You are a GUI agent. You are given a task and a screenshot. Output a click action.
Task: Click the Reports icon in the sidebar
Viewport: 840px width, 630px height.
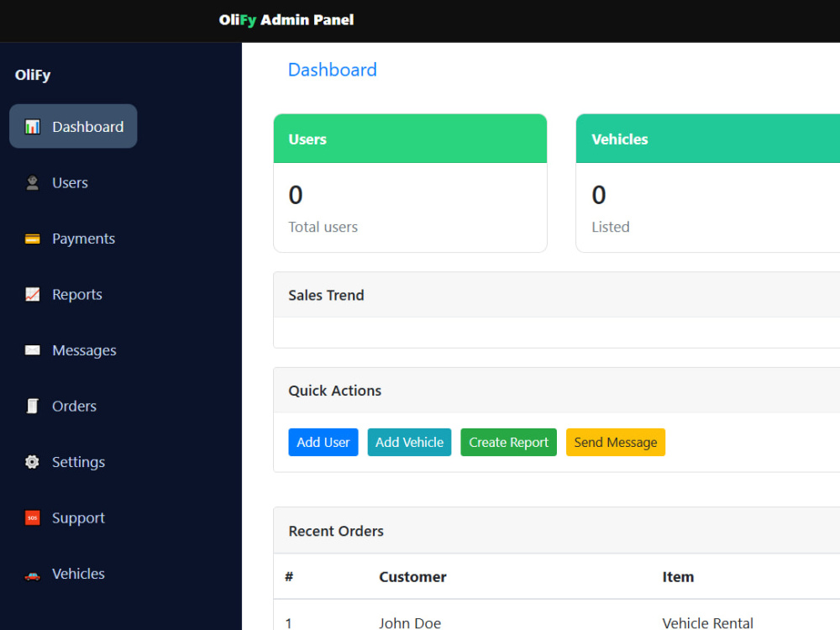[x=32, y=294]
